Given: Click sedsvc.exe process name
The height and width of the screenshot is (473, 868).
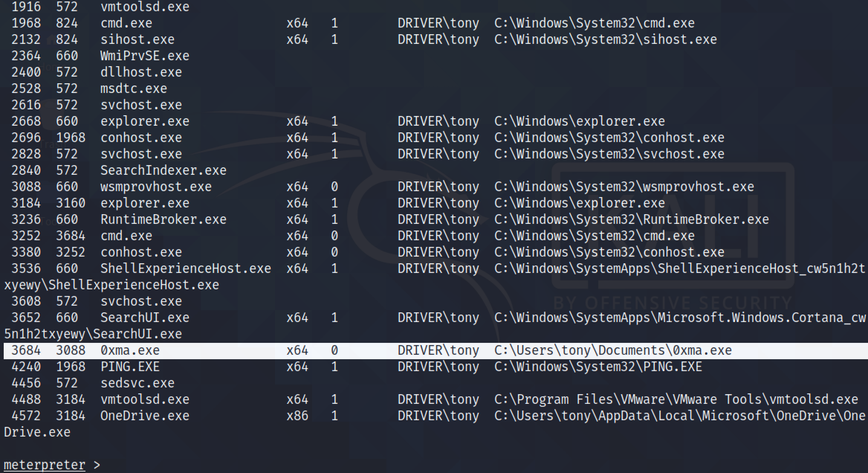Looking at the screenshot, I should pyautogui.click(x=137, y=383).
